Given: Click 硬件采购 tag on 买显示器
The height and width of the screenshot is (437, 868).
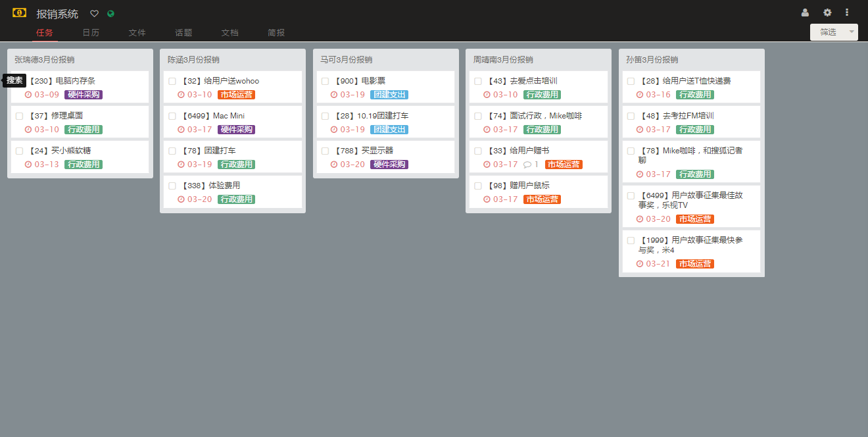Looking at the screenshot, I should click(389, 165).
